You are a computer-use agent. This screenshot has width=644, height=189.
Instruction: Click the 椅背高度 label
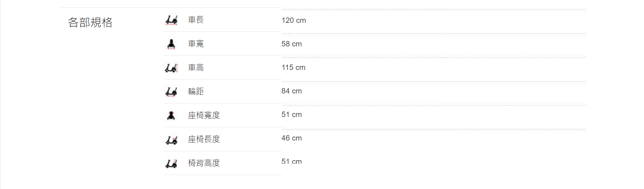point(204,163)
